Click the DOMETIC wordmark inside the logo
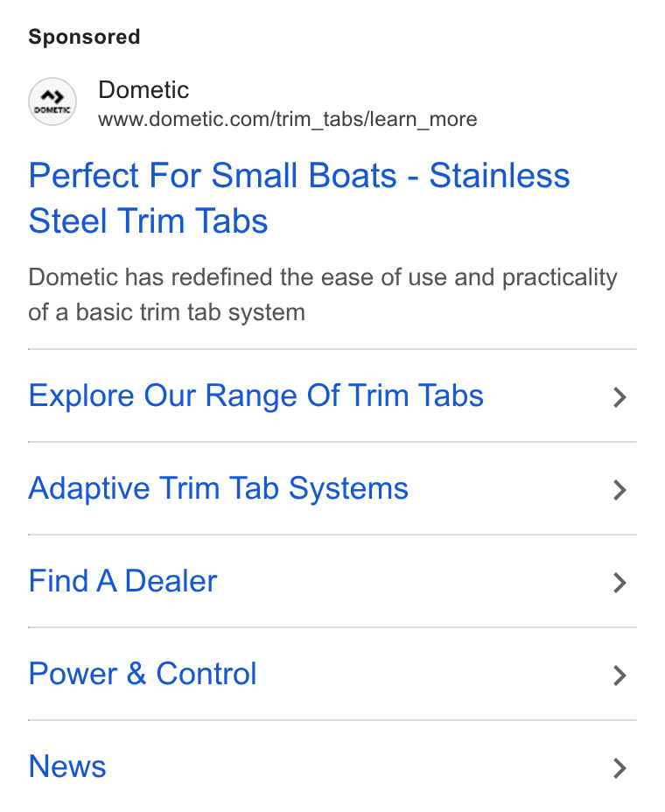Screen dimensions: 665x812 pyautogui.click(x=52, y=110)
